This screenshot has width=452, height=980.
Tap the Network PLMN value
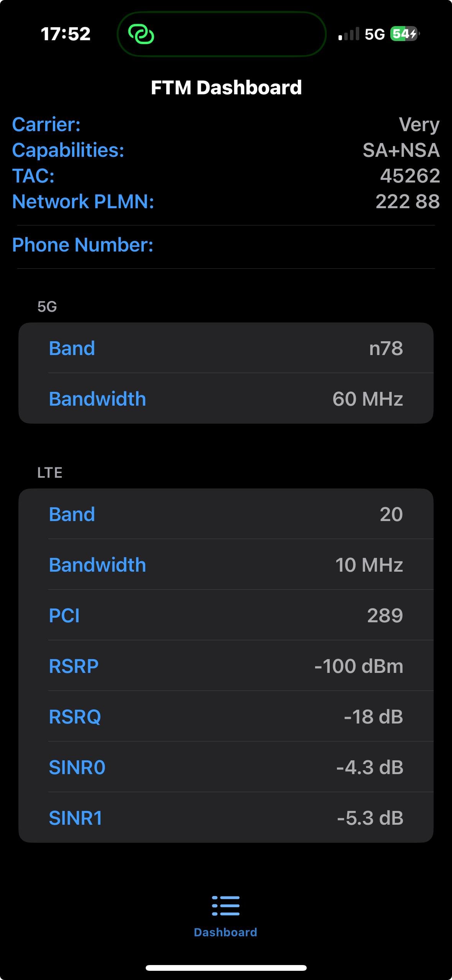click(x=408, y=202)
